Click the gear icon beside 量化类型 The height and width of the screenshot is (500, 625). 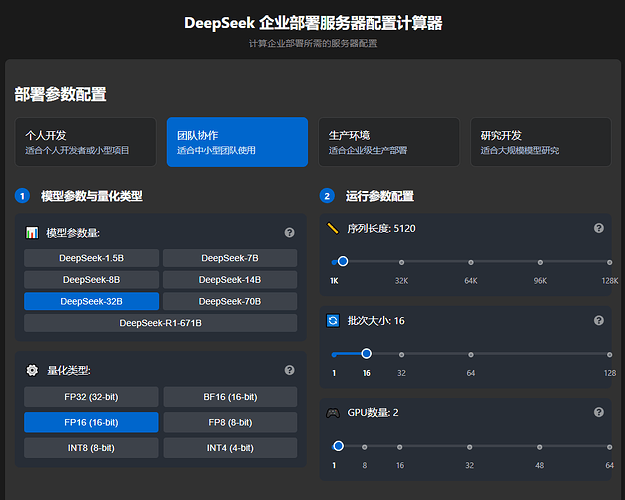tap(32, 370)
